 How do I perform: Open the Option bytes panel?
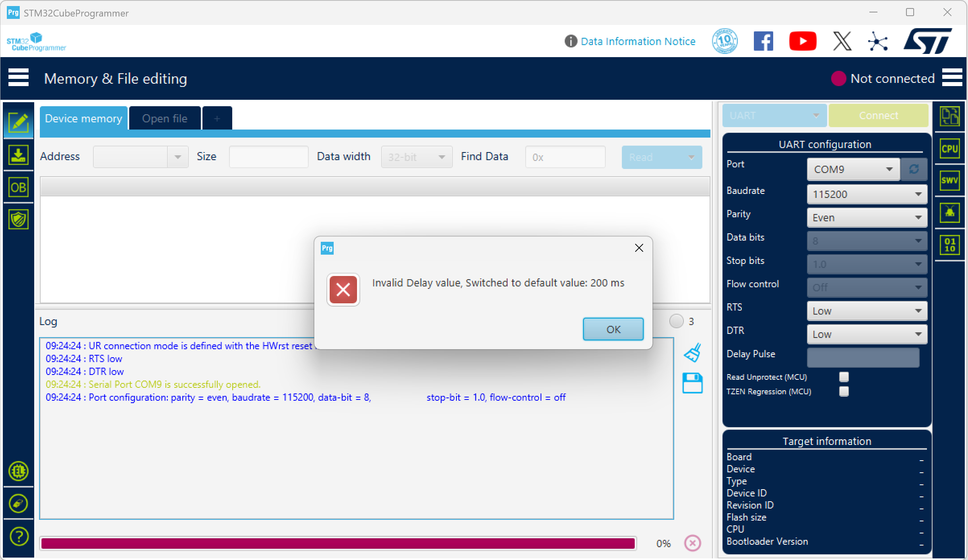coord(18,187)
